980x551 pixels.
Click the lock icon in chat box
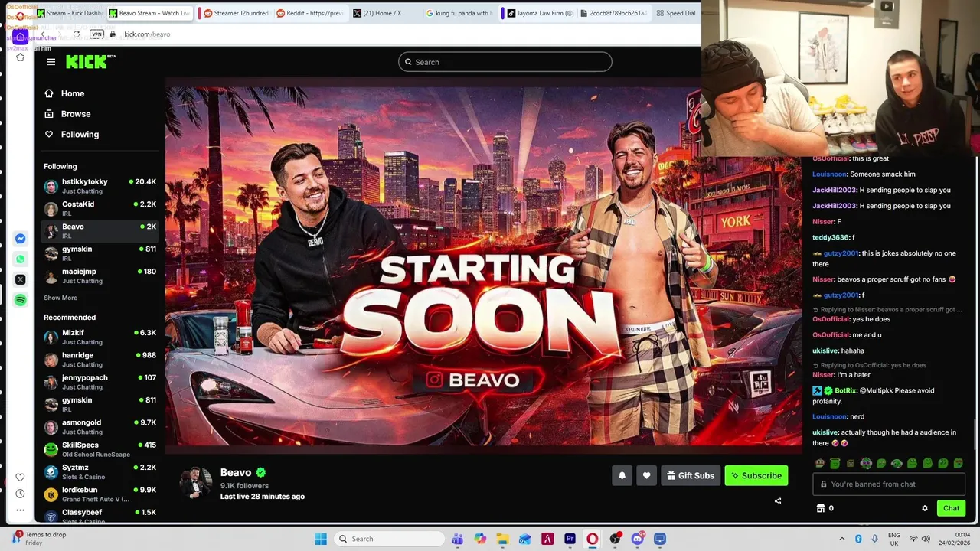(x=824, y=484)
